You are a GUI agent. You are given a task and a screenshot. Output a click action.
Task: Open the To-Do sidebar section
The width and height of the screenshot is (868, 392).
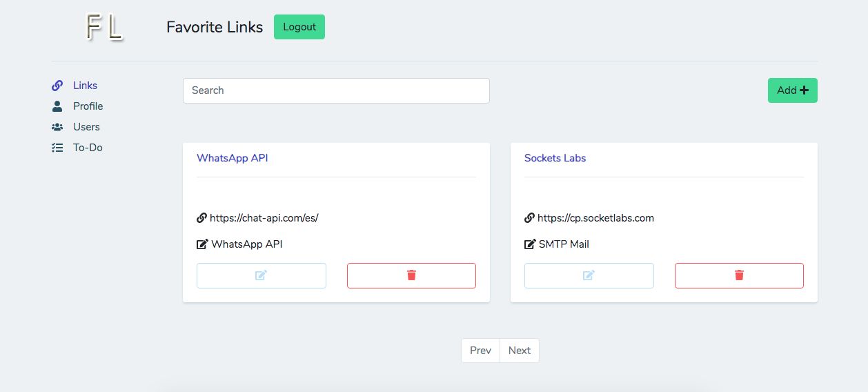pos(88,148)
